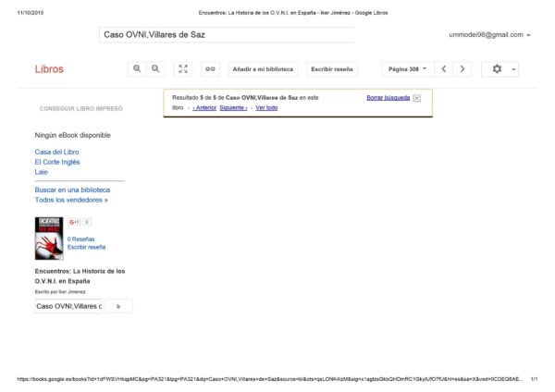
Task: Click Añadir a mi biblioteca button
Action: coord(263,68)
